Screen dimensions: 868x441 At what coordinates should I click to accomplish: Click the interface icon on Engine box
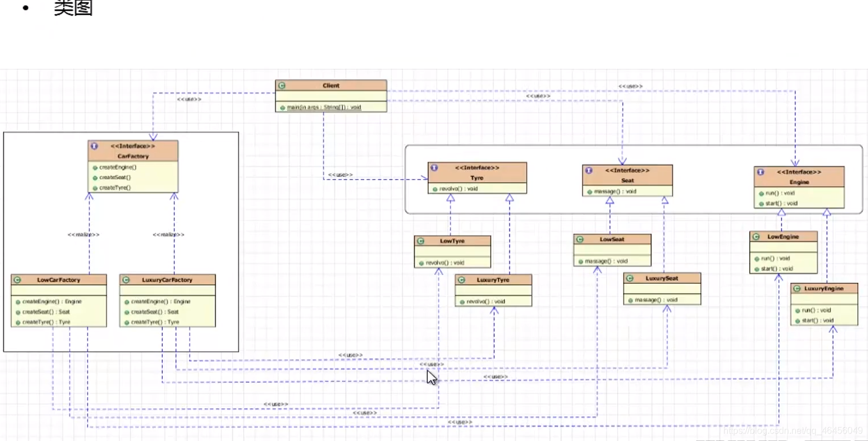761,172
